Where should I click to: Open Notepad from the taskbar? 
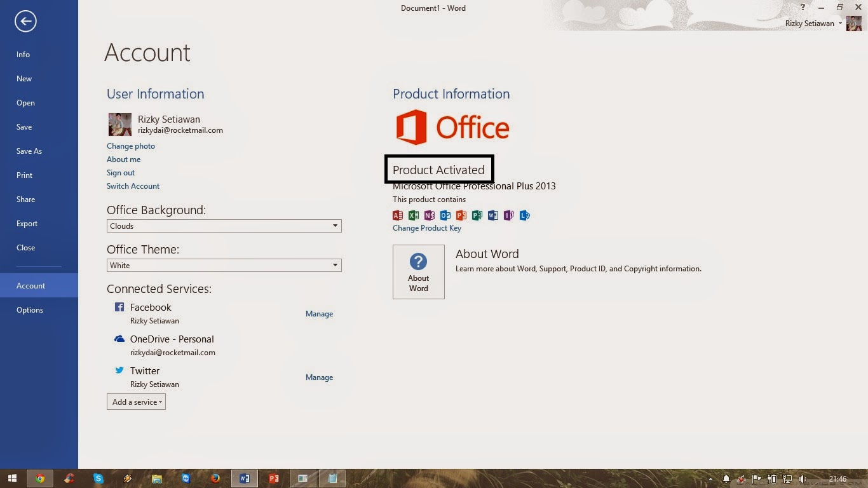tap(332, 478)
